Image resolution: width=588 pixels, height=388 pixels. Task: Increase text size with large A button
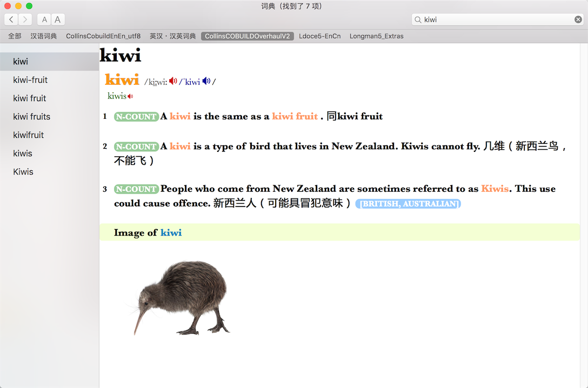[x=58, y=19]
